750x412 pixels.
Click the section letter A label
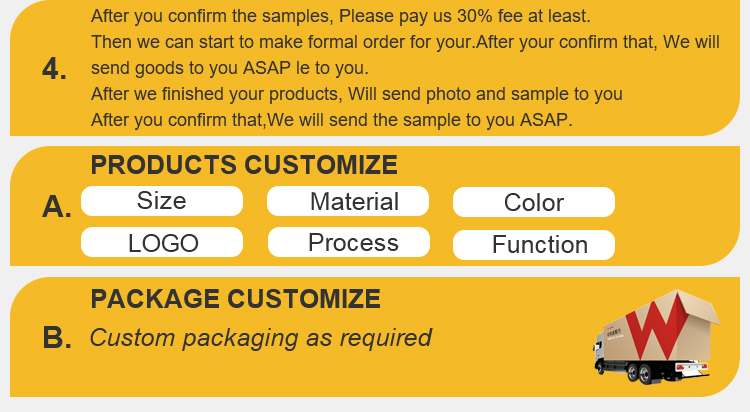tap(56, 207)
